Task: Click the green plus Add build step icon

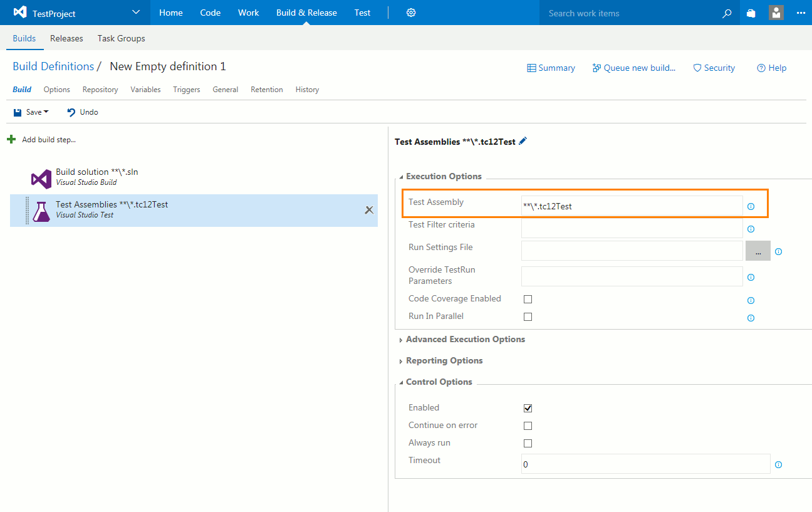Action: click(11, 140)
